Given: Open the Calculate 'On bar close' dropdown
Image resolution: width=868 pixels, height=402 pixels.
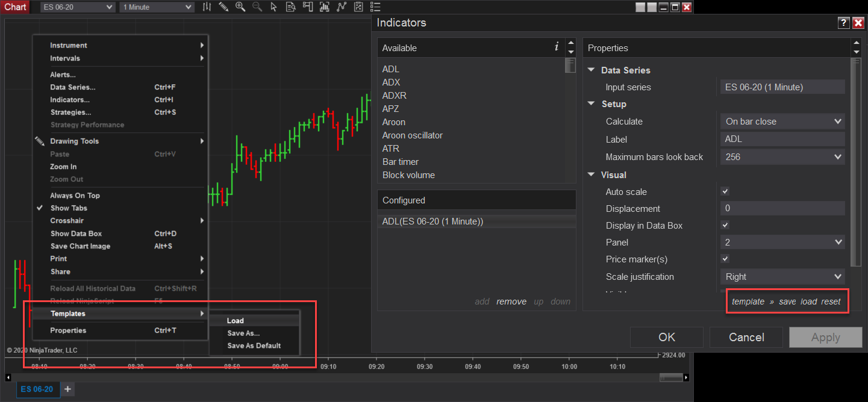Looking at the screenshot, I should point(782,122).
